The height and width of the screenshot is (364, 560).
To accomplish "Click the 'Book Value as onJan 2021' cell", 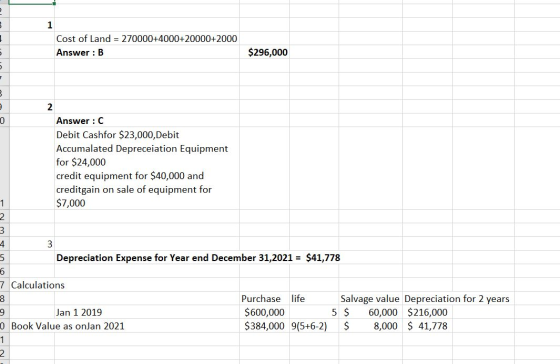I will click(x=68, y=326).
